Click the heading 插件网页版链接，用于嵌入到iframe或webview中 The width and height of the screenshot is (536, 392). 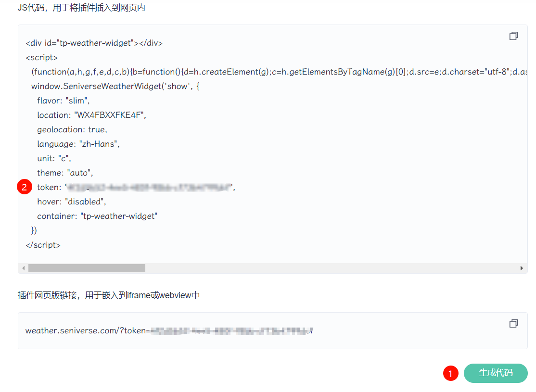[109, 295]
